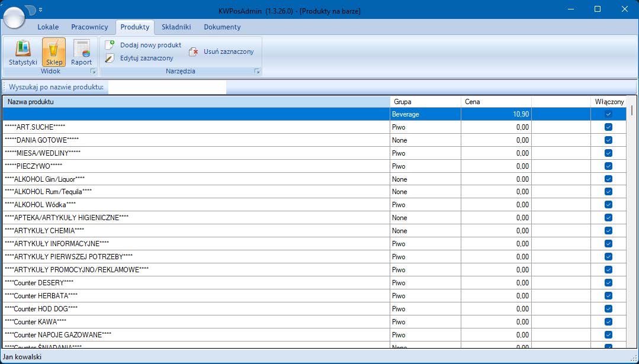Open the Raport view
Viewport: 639px width, 364px height.
82,52
